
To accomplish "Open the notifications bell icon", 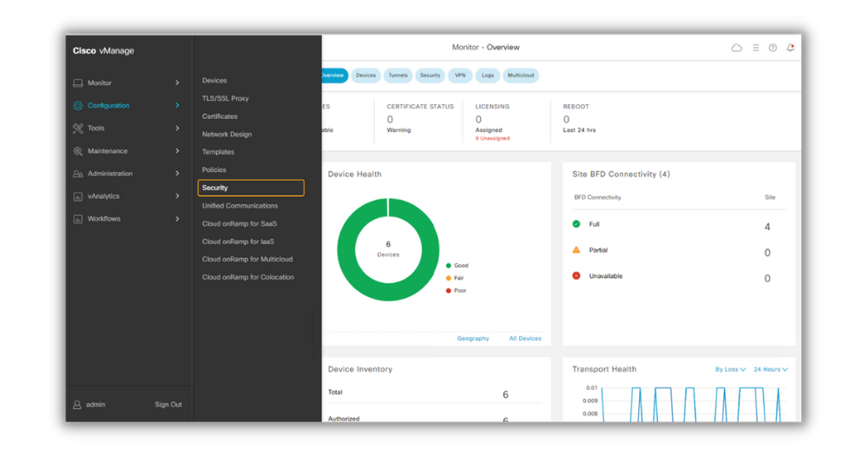I will coord(791,48).
